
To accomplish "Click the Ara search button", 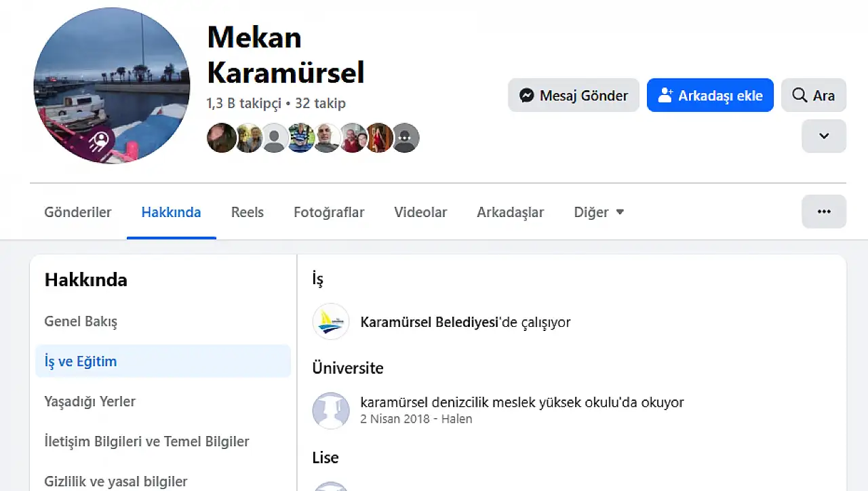I will pyautogui.click(x=814, y=96).
